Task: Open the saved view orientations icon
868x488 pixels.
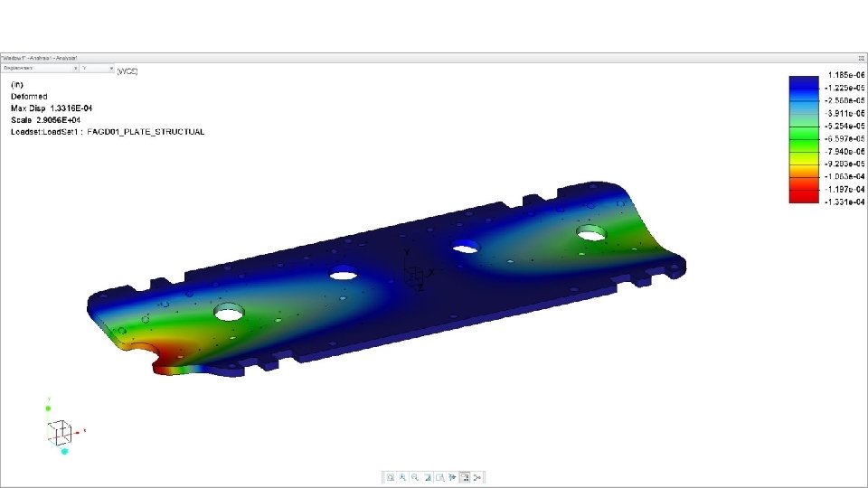Action: pos(440,477)
